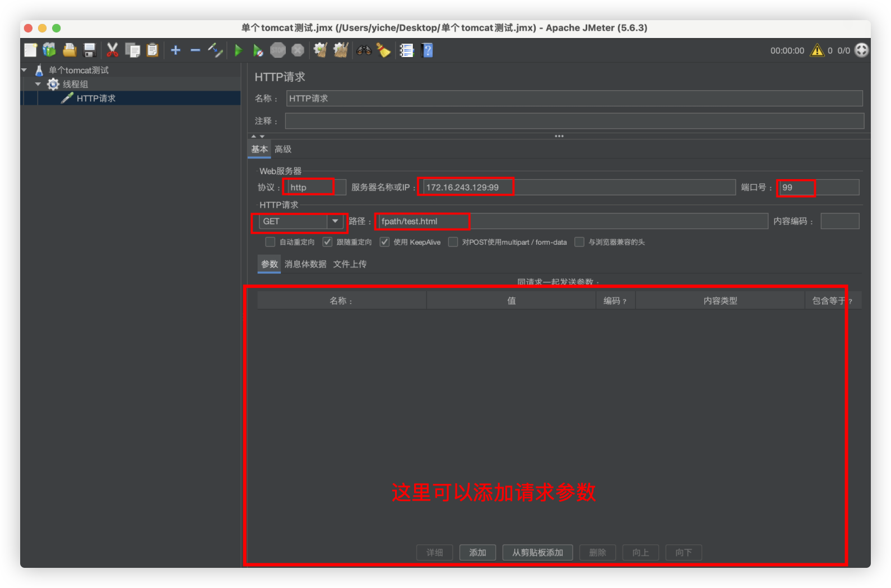The image size is (891, 588).
Task: Clear all results with double broom icon
Action: pyautogui.click(x=341, y=50)
